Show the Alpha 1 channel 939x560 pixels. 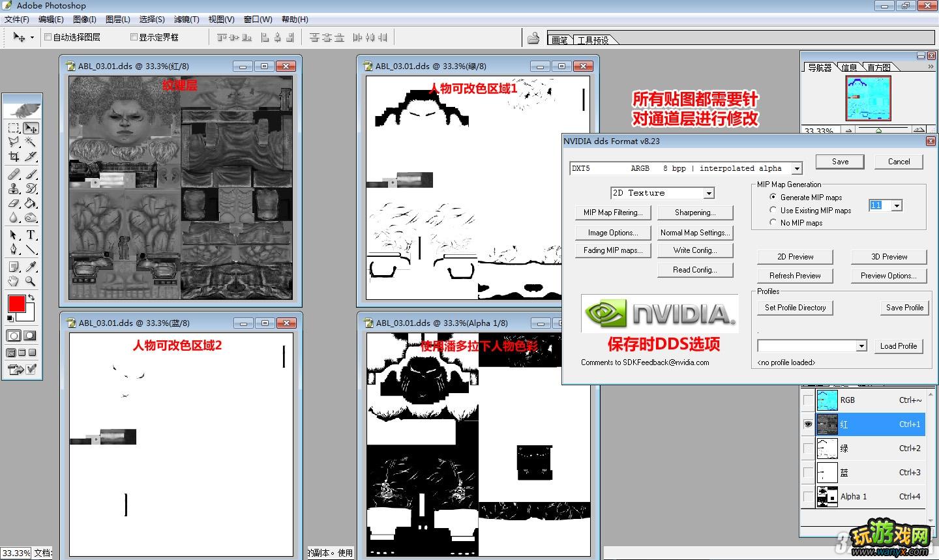[x=808, y=497]
